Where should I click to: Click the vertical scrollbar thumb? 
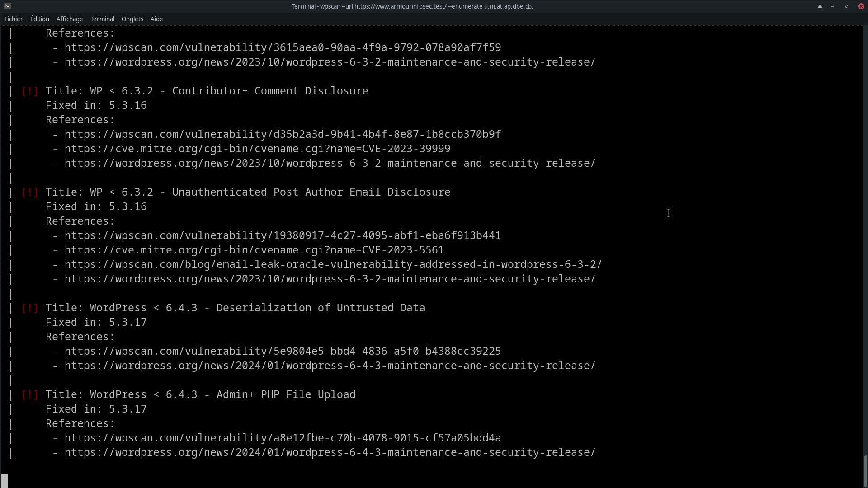click(x=865, y=471)
